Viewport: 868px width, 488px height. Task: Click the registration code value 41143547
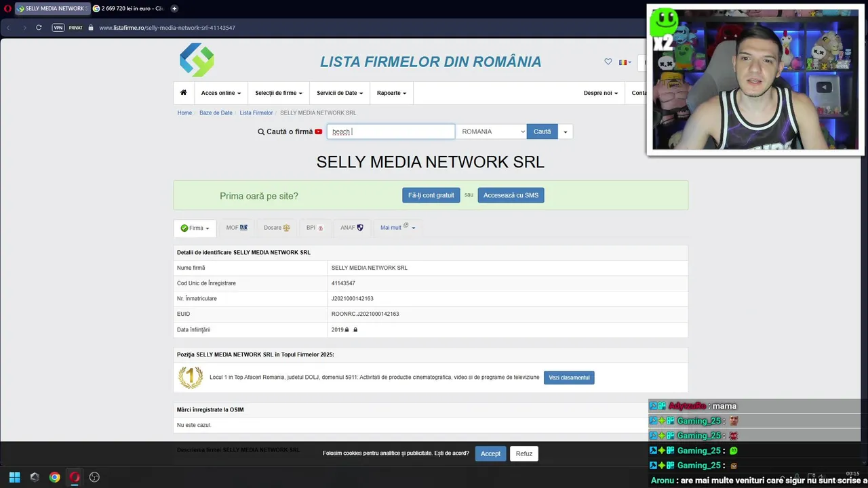(343, 283)
